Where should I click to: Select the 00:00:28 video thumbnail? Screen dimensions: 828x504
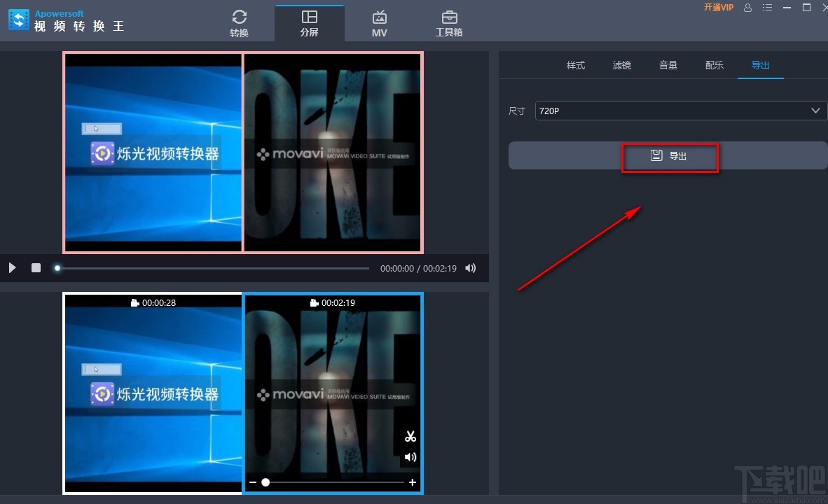pos(152,393)
